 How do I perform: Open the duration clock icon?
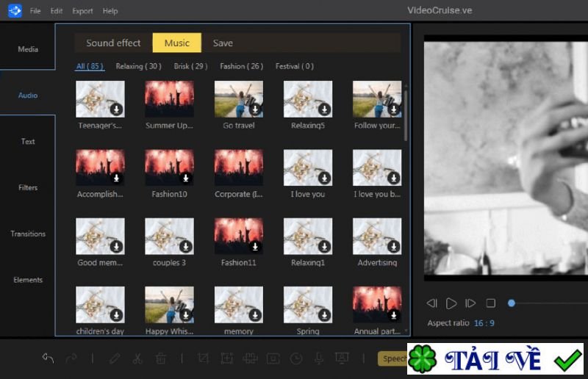(x=296, y=358)
